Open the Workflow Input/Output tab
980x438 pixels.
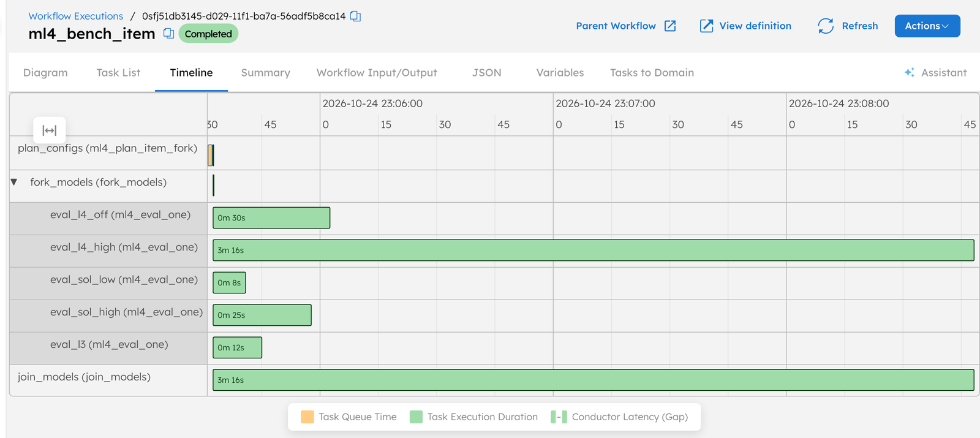point(377,72)
